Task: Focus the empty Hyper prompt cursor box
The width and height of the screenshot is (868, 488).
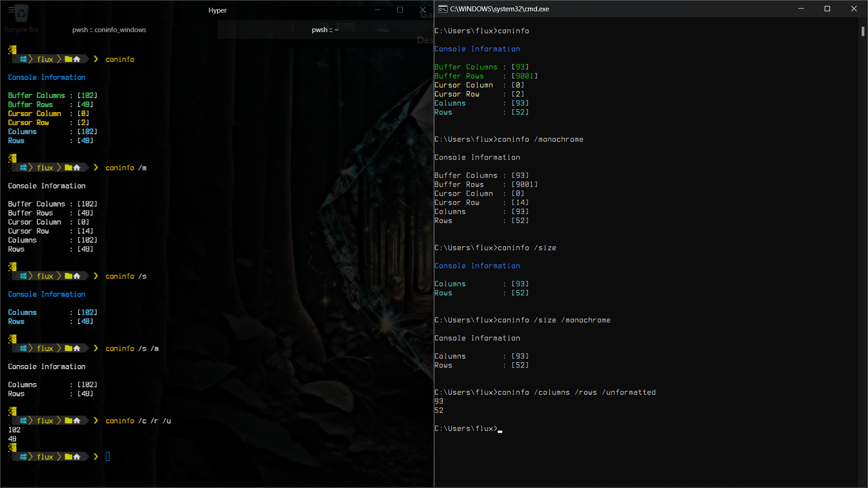Action: coord(108,456)
